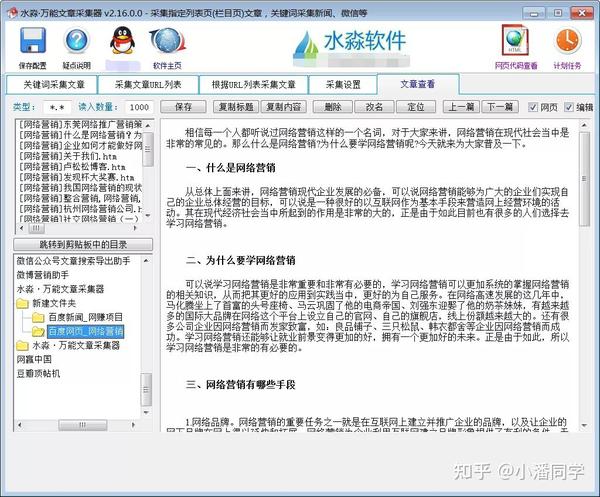Click 跳转到剪贴板中的目录 button
This screenshot has width=600, height=497.
tap(83, 244)
